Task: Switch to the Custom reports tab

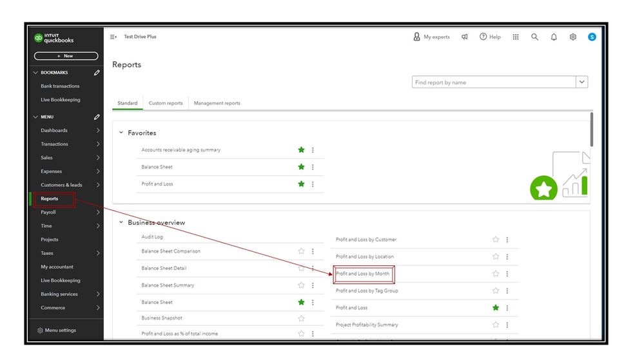Action: tap(166, 103)
